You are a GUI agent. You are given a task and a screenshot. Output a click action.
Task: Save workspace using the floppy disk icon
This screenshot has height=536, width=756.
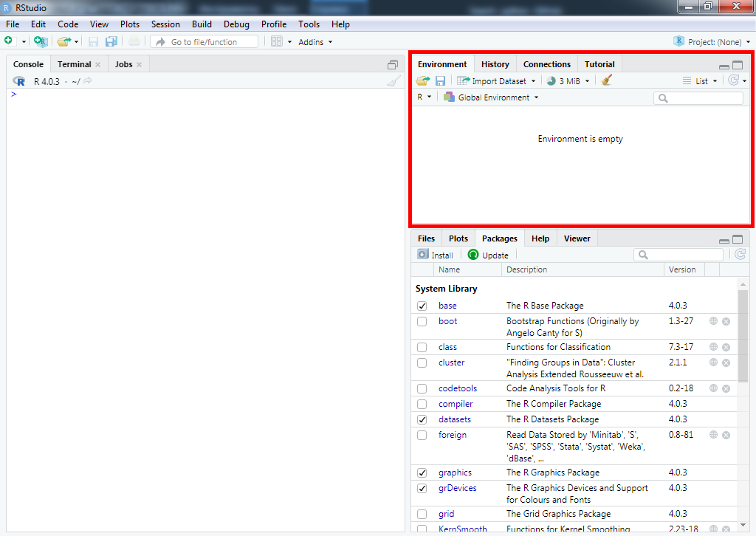[x=440, y=80]
